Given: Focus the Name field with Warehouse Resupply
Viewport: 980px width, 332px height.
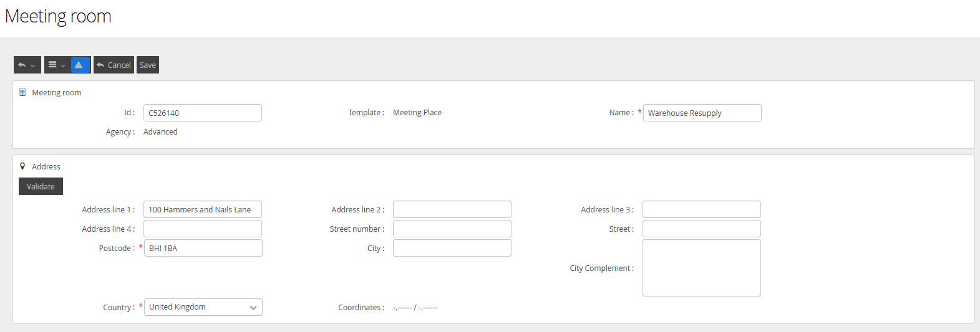Looking at the screenshot, I should [x=702, y=113].
